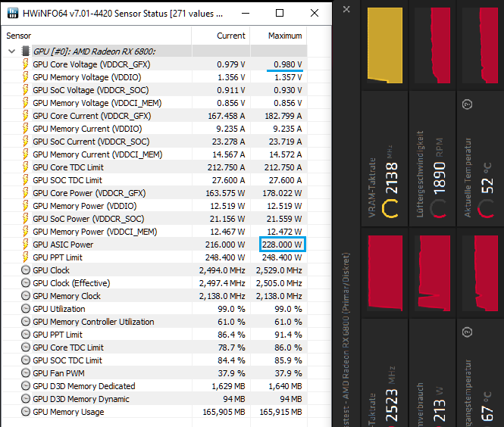The height and width of the screenshot is (427, 504).
Task: Click the 0.980 V maximum core voltage value
Action: coord(288,64)
